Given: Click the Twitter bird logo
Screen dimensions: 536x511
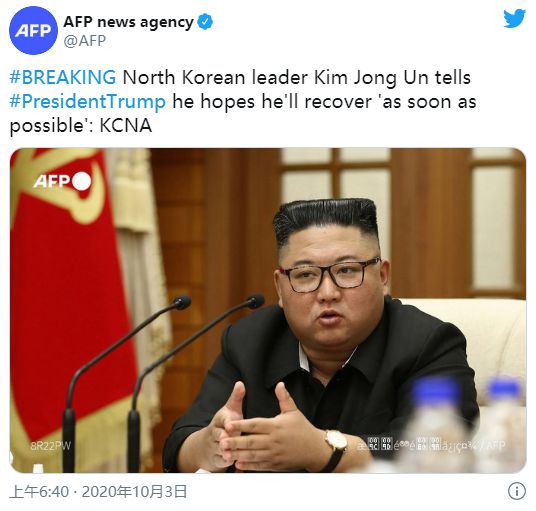Looking at the screenshot, I should click(x=514, y=19).
